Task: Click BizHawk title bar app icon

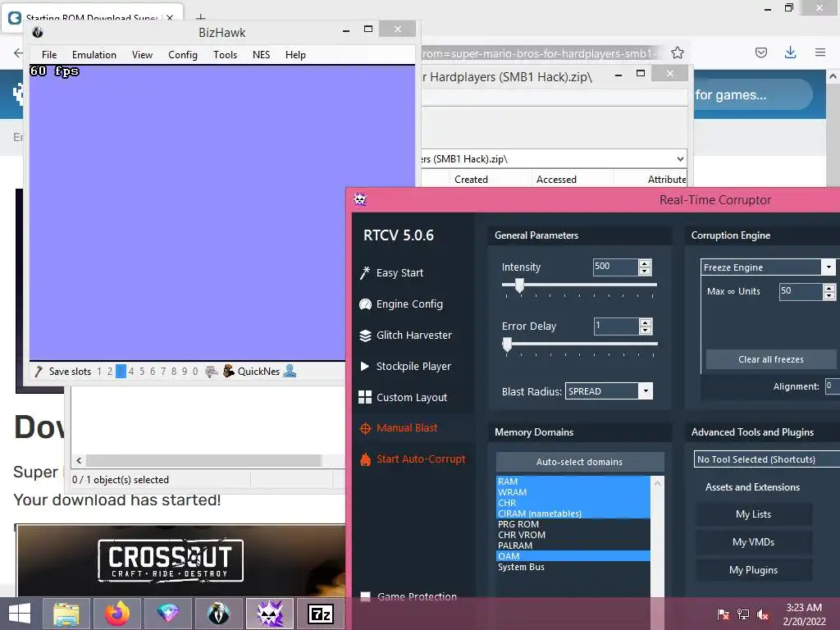Action: [x=38, y=32]
